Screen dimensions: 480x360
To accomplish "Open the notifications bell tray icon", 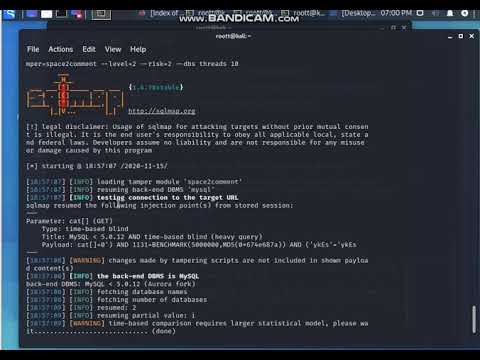I will click(x=450, y=13).
